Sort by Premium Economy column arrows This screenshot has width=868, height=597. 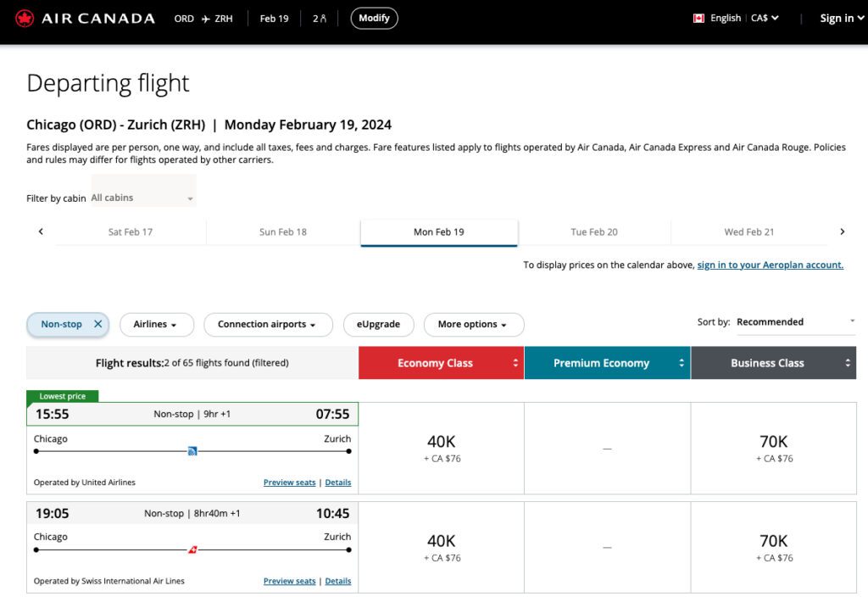[682, 363]
